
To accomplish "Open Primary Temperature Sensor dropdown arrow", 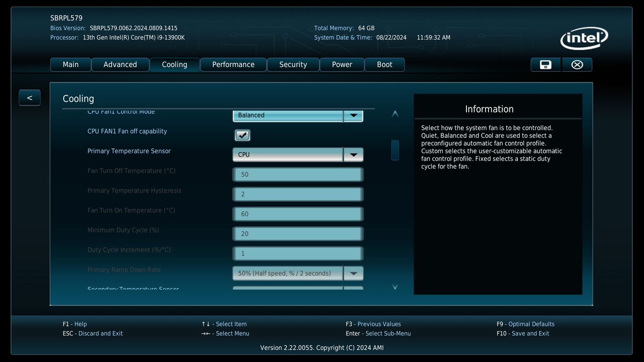I will click(353, 155).
